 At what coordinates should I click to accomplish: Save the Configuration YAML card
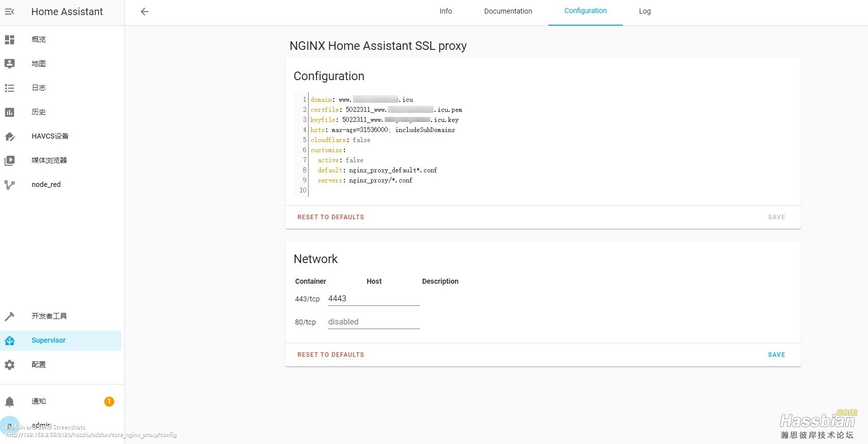[x=776, y=217]
